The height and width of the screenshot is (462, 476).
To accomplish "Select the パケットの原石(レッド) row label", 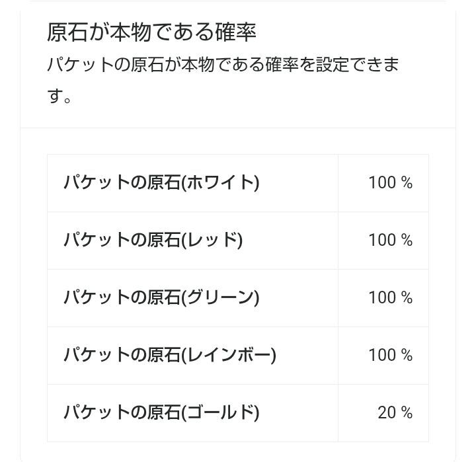I will point(153,240).
